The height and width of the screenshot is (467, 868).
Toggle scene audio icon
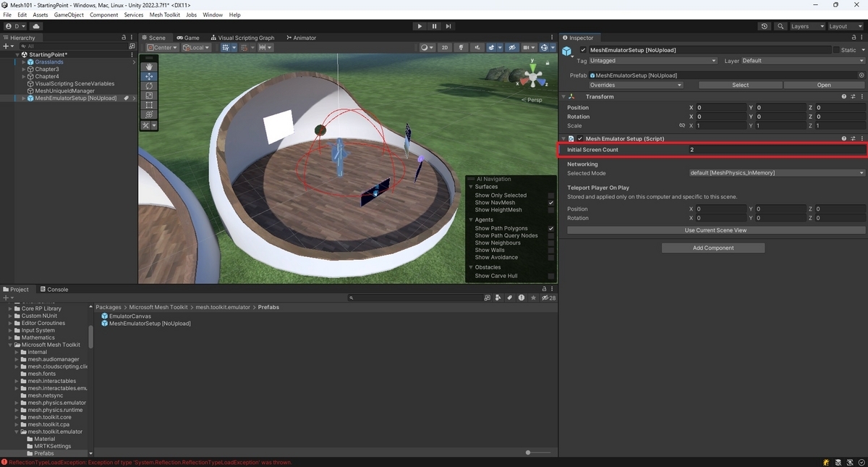click(x=477, y=48)
